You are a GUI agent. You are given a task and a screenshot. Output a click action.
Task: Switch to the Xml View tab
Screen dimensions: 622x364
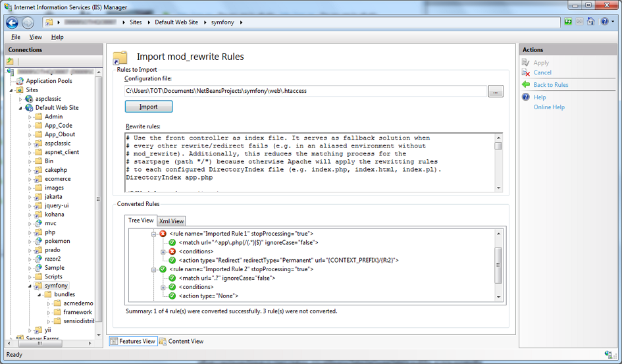point(172,221)
